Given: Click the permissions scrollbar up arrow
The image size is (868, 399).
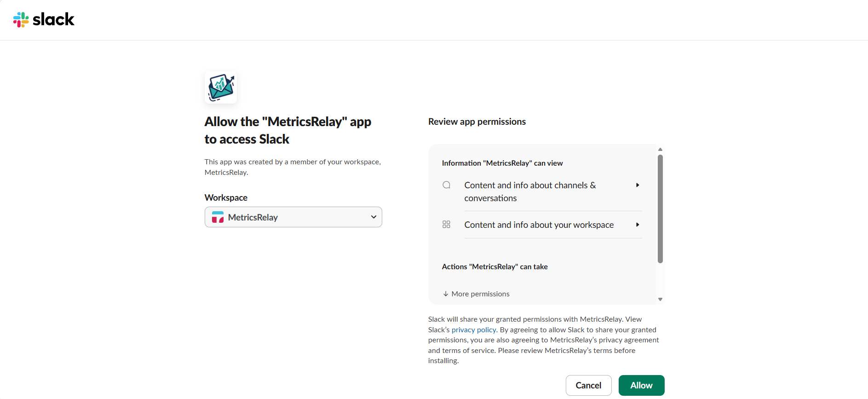Looking at the screenshot, I should [660, 149].
